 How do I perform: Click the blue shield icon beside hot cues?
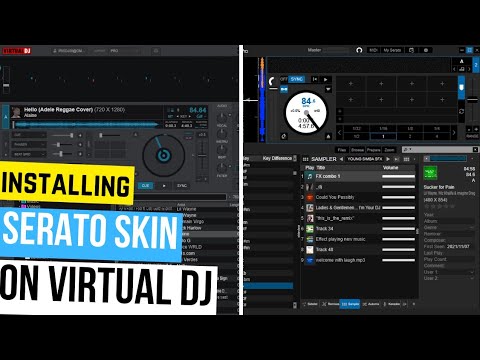pyautogui.click(x=462, y=87)
